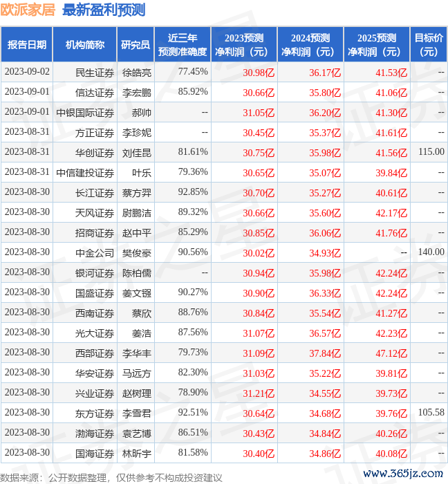
Task: Click accuracy value 77.45%
Action: pos(193,72)
